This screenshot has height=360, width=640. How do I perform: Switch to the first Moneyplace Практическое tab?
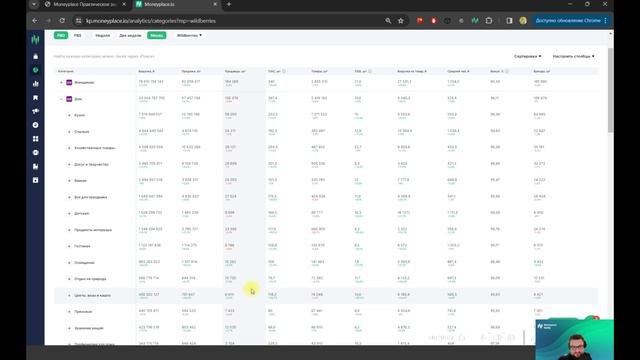(x=86, y=4)
